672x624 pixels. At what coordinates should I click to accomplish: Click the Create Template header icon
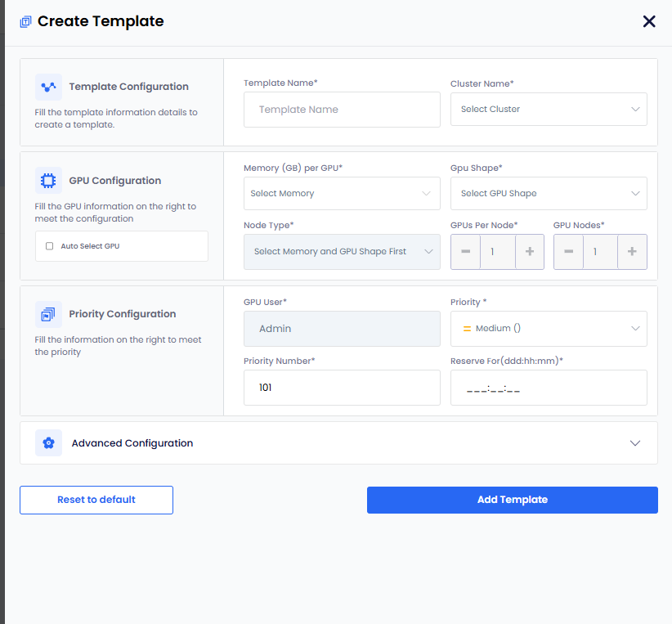pos(25,22)
